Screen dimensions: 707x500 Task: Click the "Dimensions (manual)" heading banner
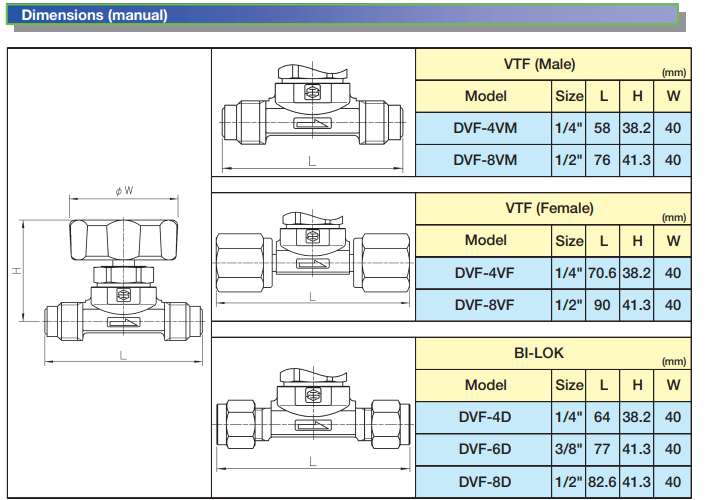click(342, 14)
